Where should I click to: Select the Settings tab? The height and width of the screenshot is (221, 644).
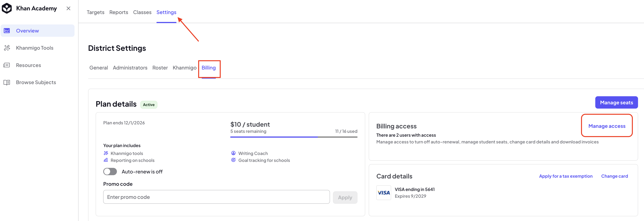166,12
